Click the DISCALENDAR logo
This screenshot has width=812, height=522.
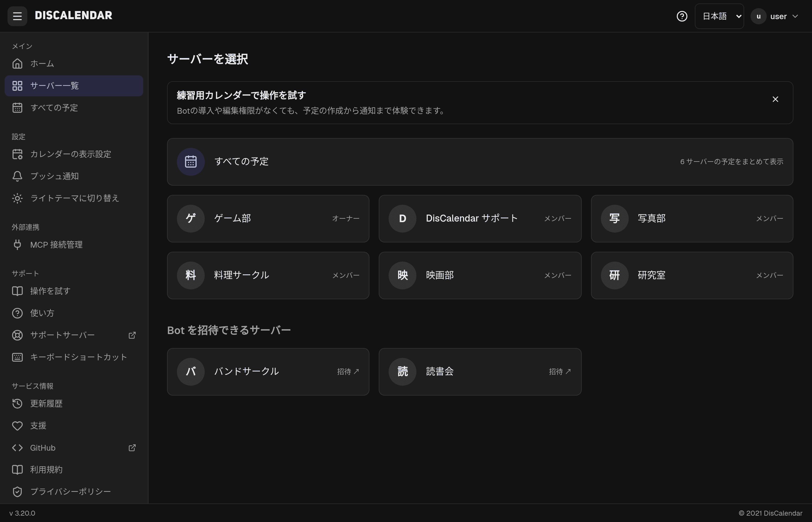point(74,16)
